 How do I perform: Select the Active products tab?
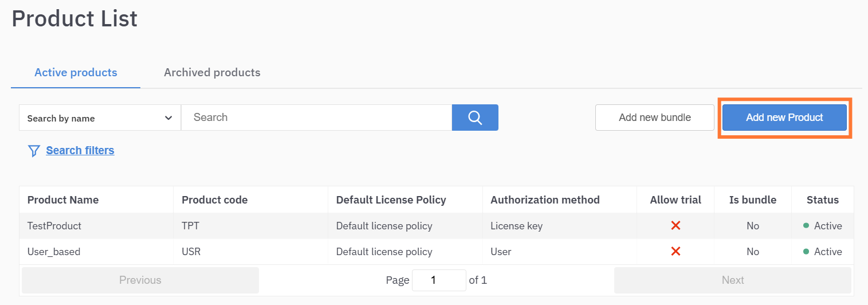tap(76, 73)
